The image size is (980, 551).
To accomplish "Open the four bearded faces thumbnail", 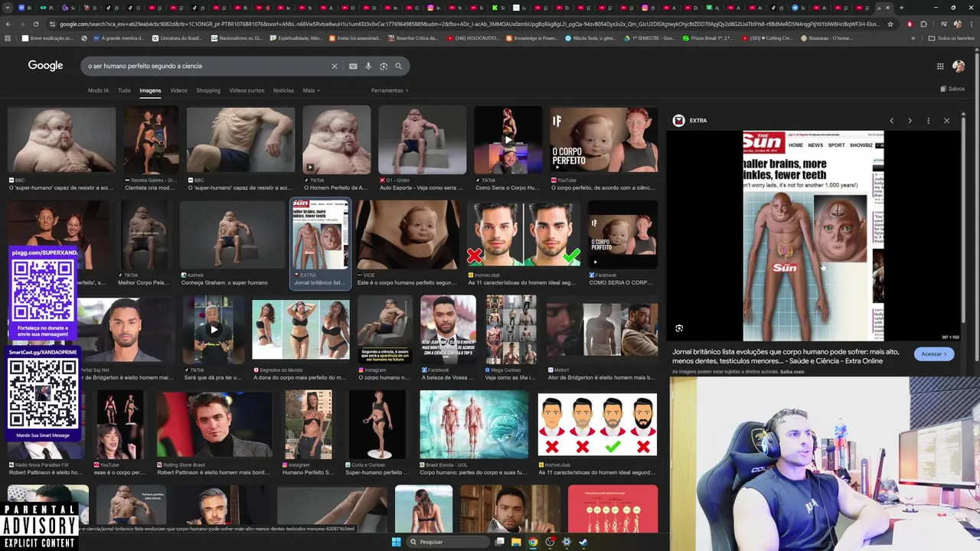I will tap(598, 425).
